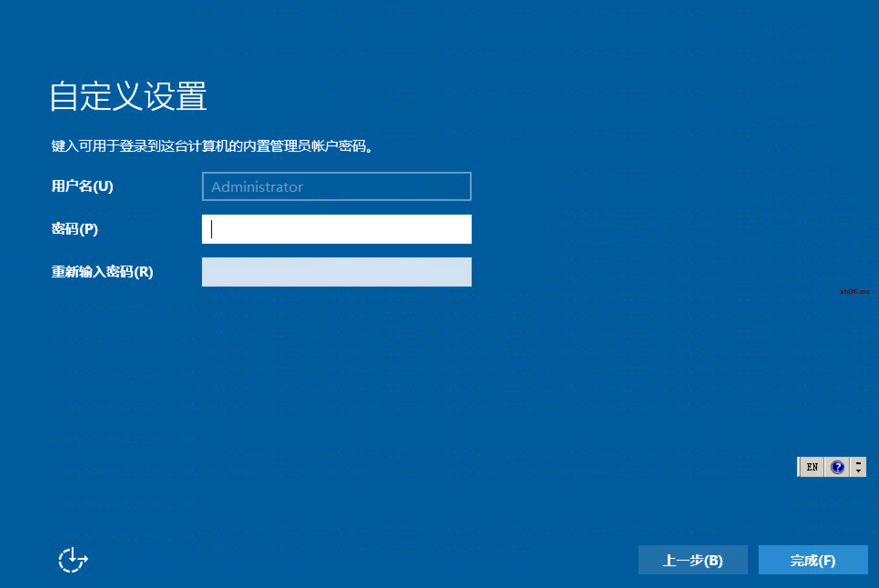
Task: Go back with 上一步(B) button
Action: coord(693,560)
